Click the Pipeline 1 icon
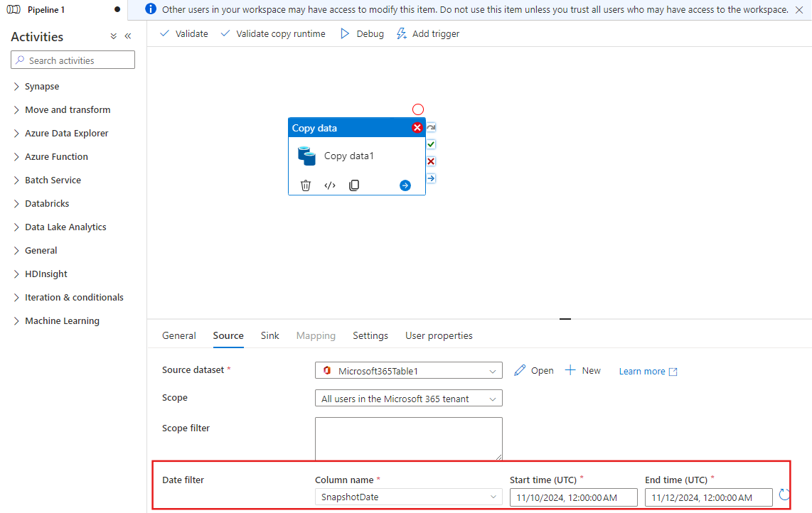812x513 pixels. 14,9
